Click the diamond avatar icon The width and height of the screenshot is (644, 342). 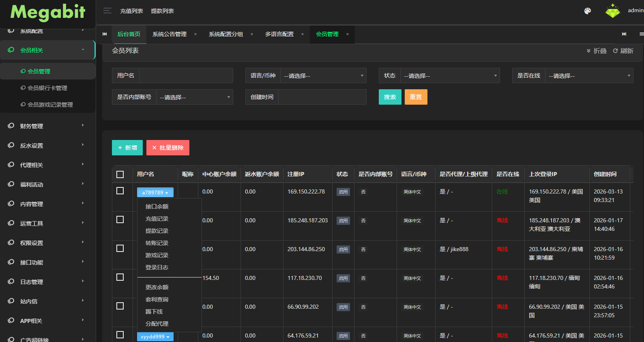pos(612,11)
